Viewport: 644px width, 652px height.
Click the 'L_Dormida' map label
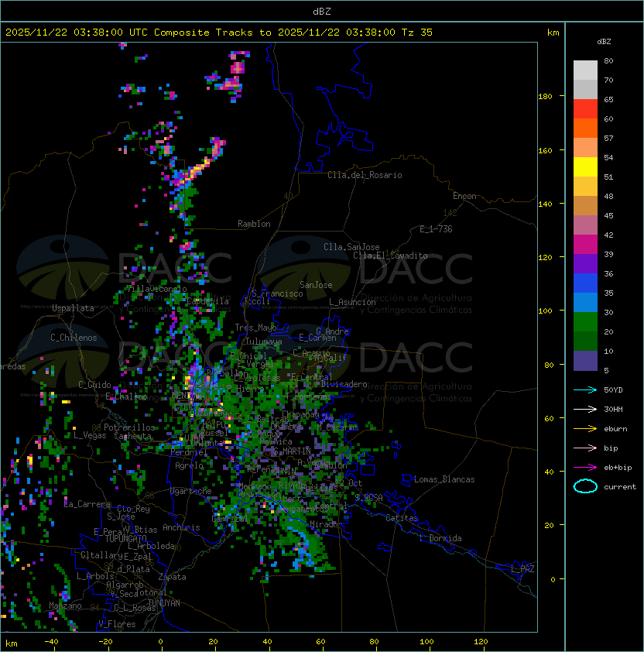pos(440,538)
